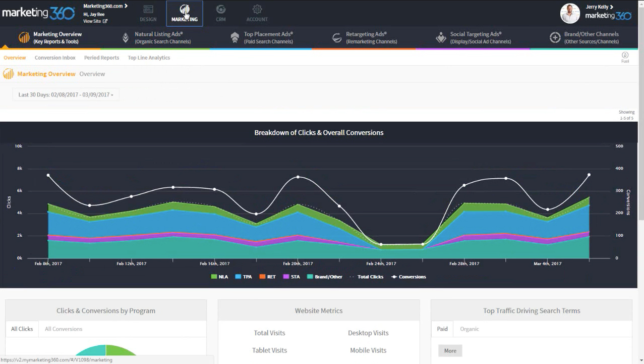
Task: Open Marketing Overview (Key Reports & Tools)
Action: tap(50, 38)
